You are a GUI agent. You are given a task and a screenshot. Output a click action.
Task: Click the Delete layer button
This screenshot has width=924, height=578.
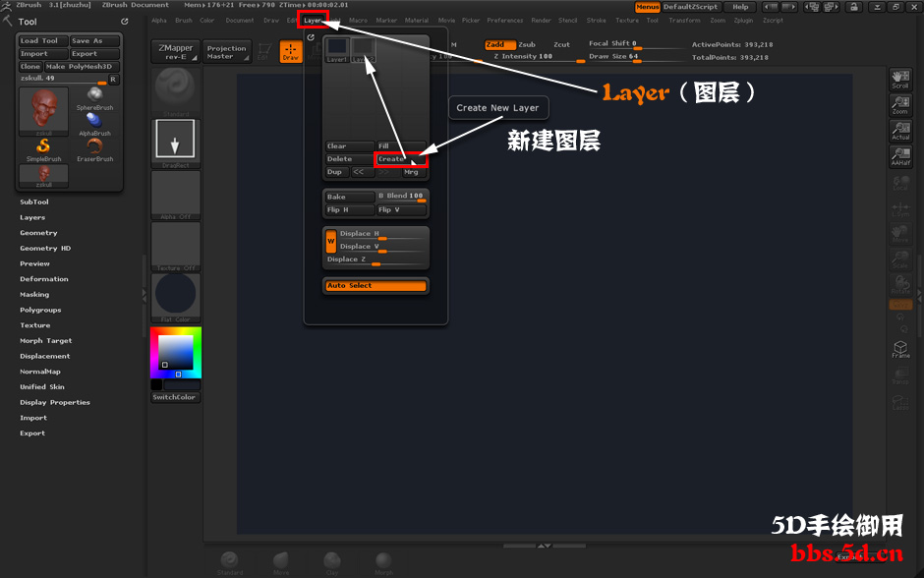tap(350, 159)
